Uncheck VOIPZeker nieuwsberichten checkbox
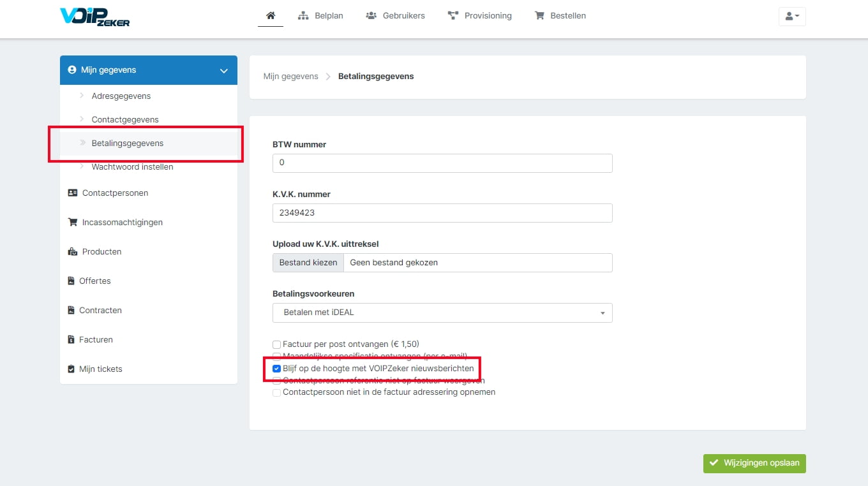Screen dimensions: 868x486 [x=276, y=369]
